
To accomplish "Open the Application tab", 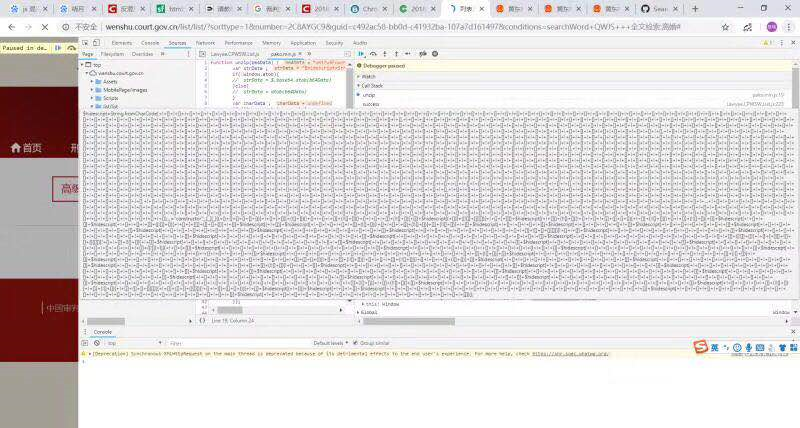I will click(303, 43).
